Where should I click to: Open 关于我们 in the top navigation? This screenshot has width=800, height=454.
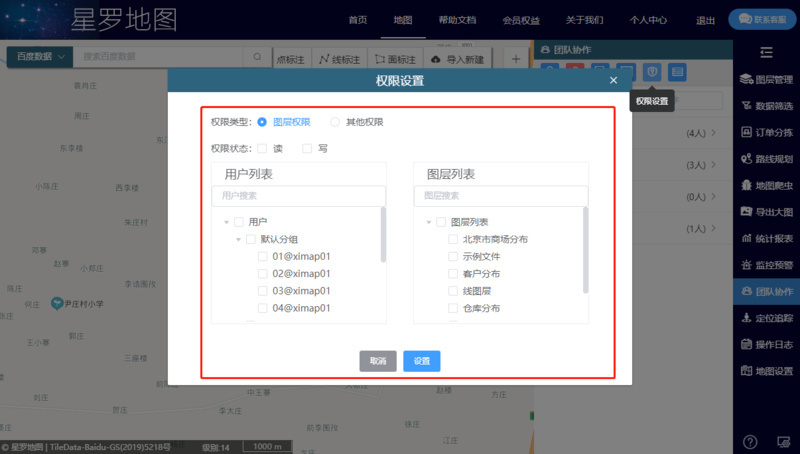click(585, 20)
